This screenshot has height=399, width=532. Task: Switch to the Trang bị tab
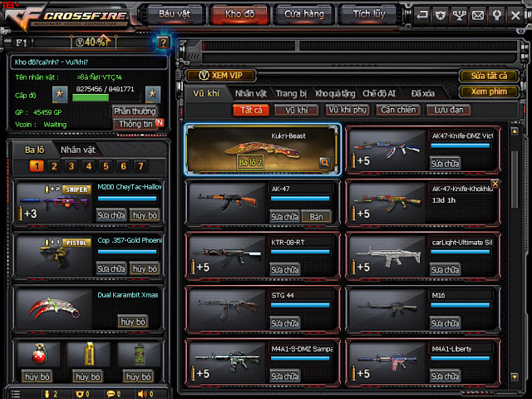pyautogui.click(x=291, y=93)
